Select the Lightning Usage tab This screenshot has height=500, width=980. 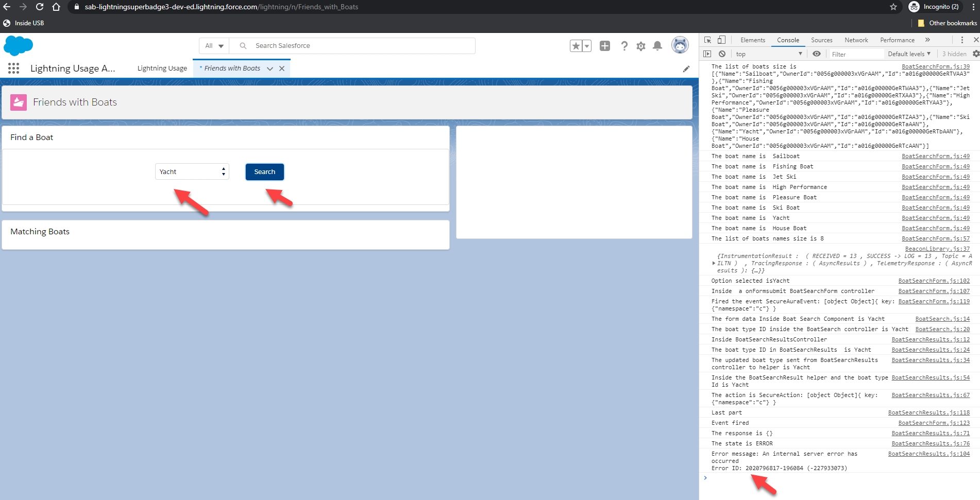pyautogui.click(x=162, y=68)
